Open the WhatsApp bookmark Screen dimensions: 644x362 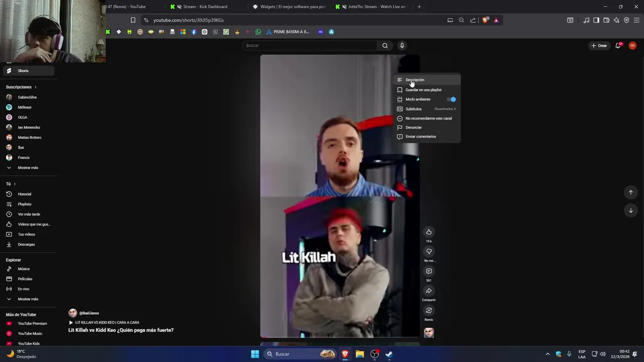tap(258, 32)
